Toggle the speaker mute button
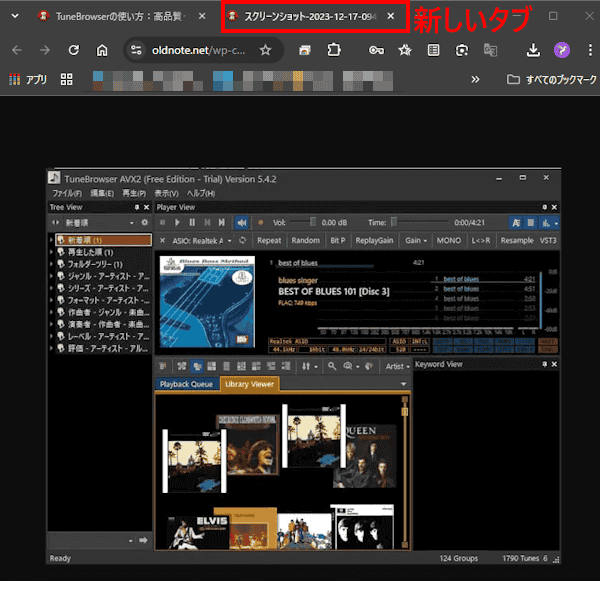This screenshot has height=601, width=600. click(x=242, y=223)
